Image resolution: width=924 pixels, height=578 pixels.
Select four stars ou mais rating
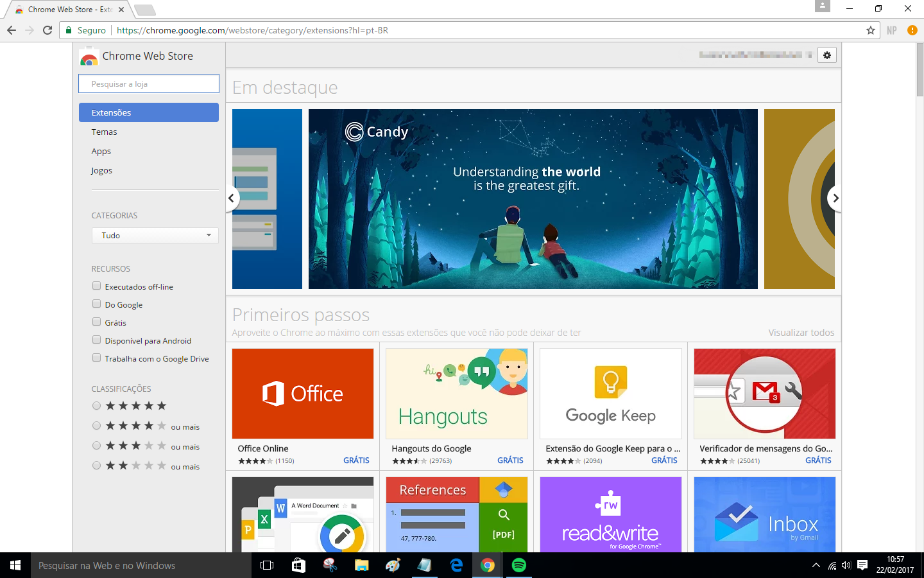[x=96, y=426]
